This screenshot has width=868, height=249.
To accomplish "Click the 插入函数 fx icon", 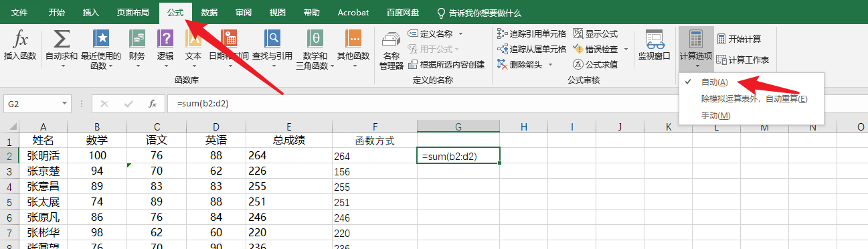I will [20, 38].
